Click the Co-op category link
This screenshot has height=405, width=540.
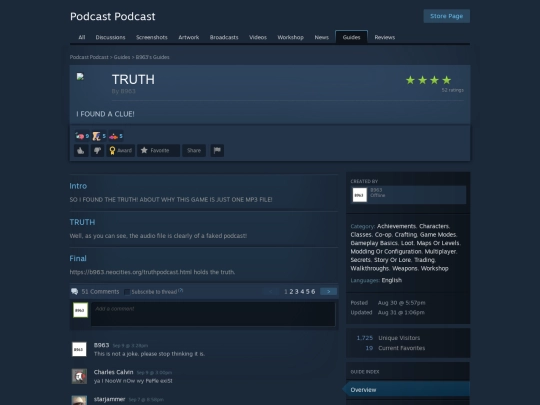(383, 235)
